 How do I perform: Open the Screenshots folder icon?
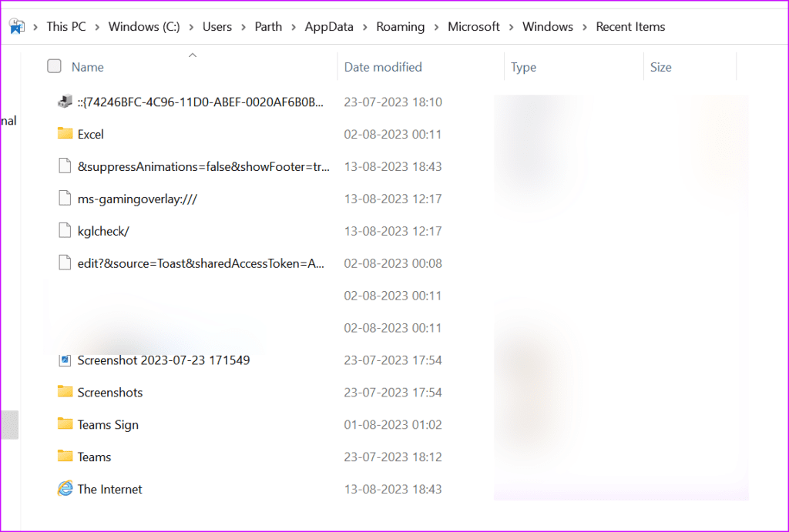65,393
